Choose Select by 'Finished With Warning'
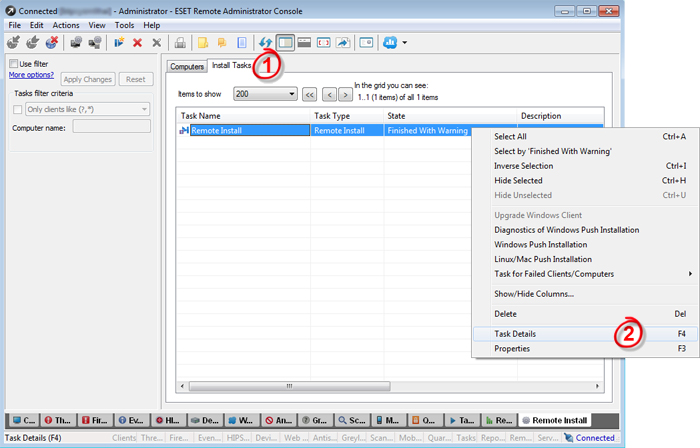The height and width of the screenshot is (448, 700). (x=585, y=151)
